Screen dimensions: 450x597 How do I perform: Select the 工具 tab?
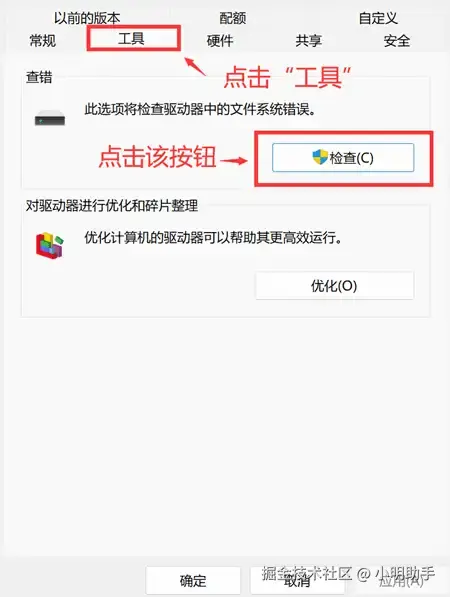point(131,38)
